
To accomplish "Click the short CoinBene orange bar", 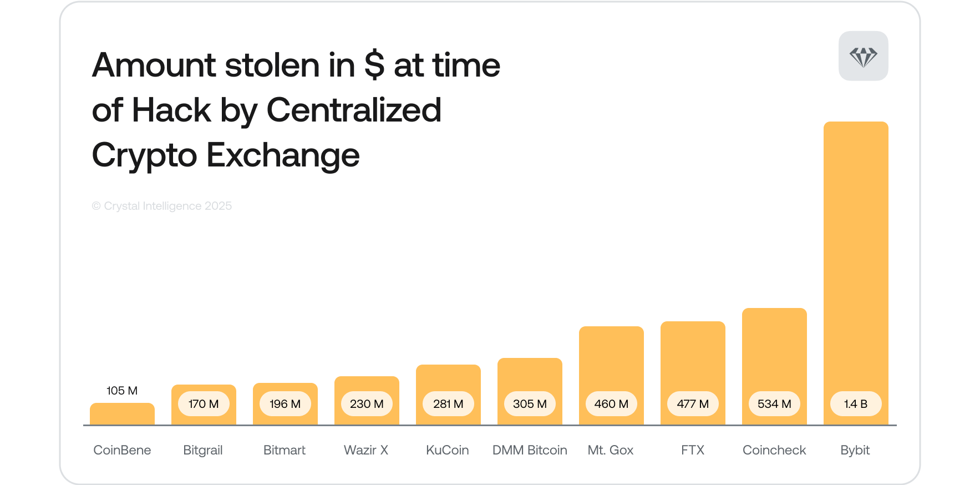I will pos(122,414).
